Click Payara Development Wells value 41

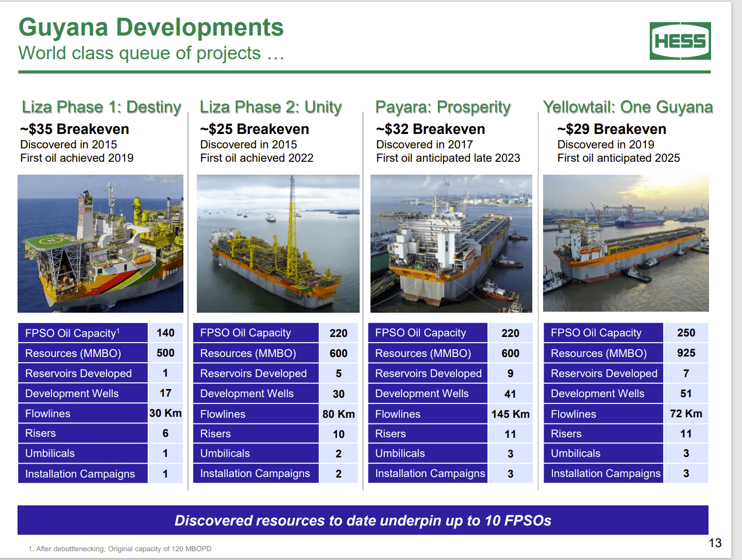[510, 394]
